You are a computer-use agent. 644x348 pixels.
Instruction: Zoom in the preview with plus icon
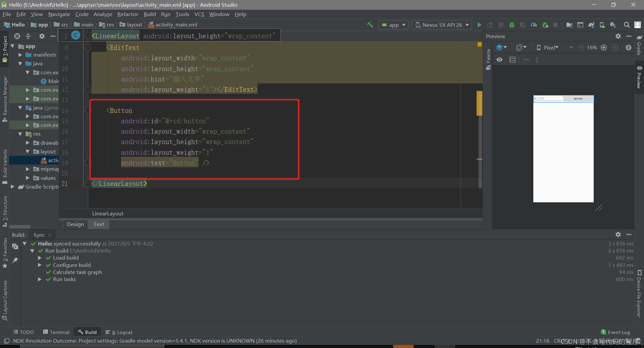click(x=604, y=48)
